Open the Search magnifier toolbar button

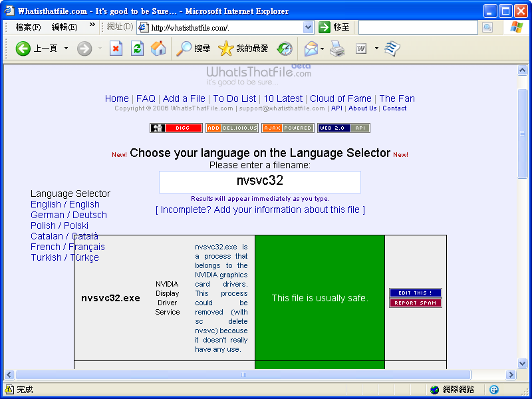pyautogui.click(x=193, y=49)
